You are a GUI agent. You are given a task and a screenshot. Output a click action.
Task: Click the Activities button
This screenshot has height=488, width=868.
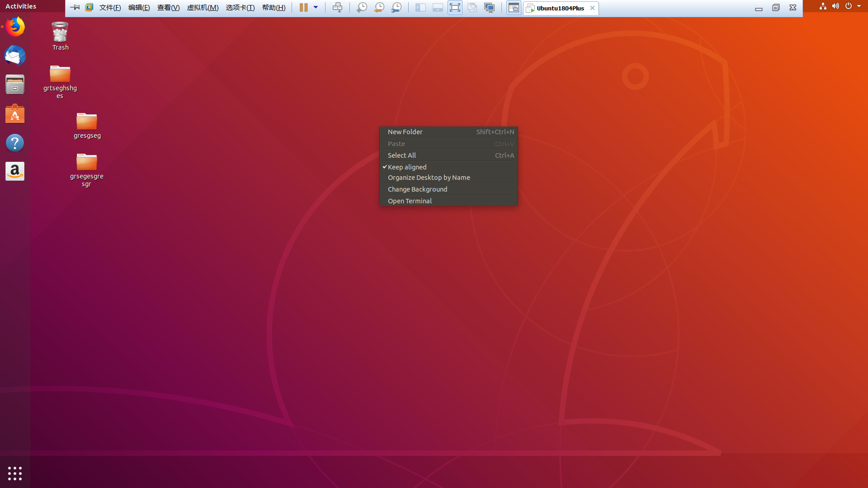(21, 6)
